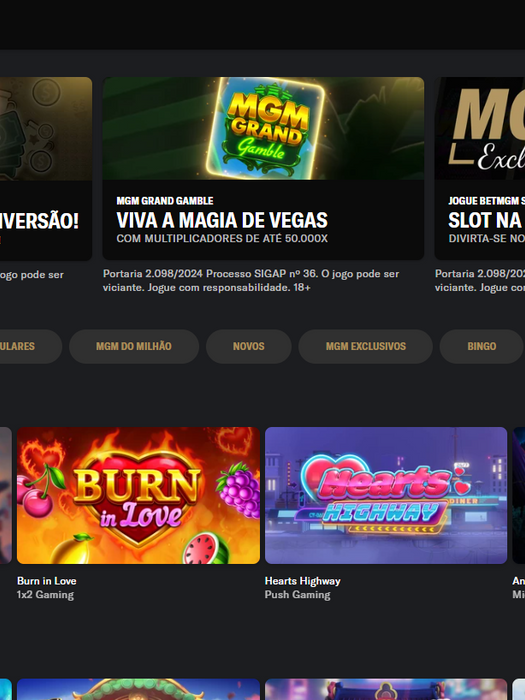This screenshot has width=525, height=700.
Task: Open the MGM Grand Gamble banner image
Action: 263,129
